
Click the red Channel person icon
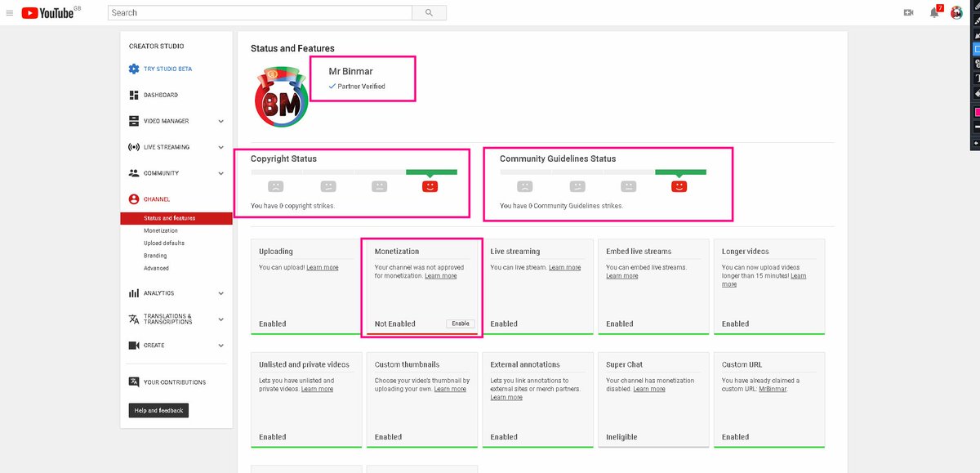(134, 199)
